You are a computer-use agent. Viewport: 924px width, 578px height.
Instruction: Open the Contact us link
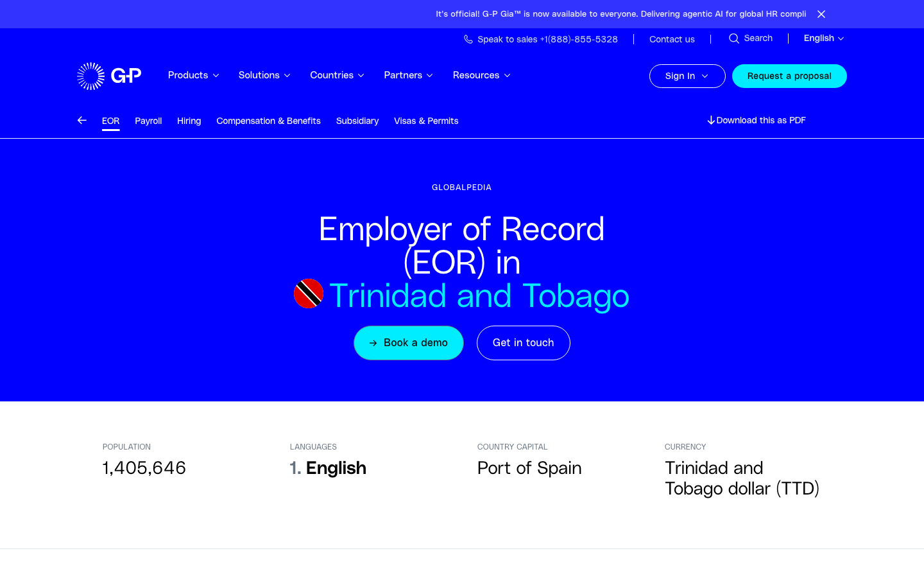[x=672, y=39]
